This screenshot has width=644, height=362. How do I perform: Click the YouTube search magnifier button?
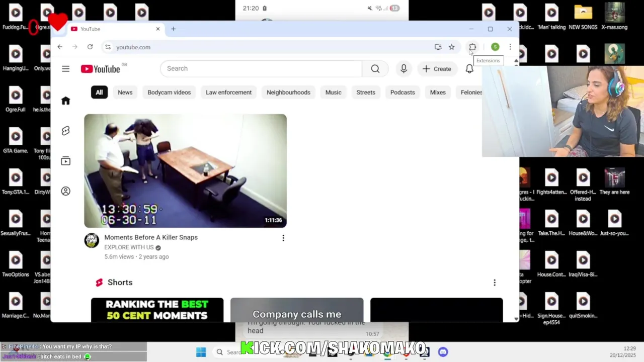pos(375,69)
